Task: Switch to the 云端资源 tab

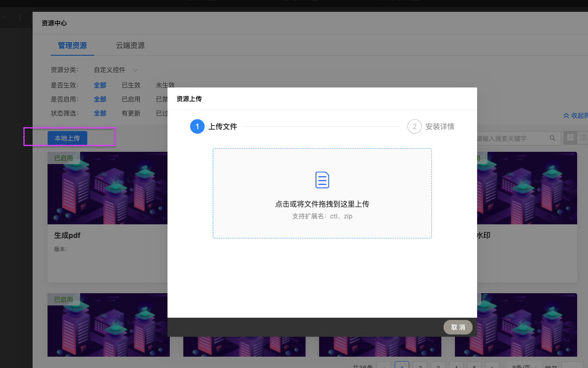Action: 130,45
